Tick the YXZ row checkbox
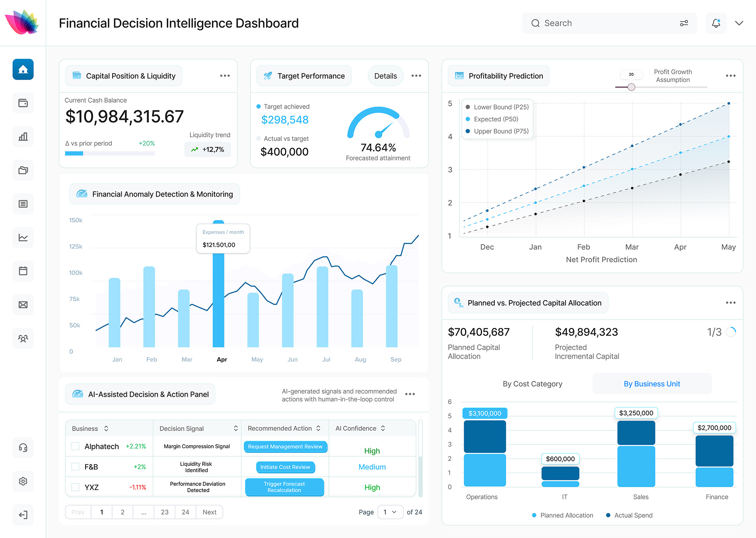Image resolution: width=756 pixels, height=538 pixels. [x=75, y=487]
